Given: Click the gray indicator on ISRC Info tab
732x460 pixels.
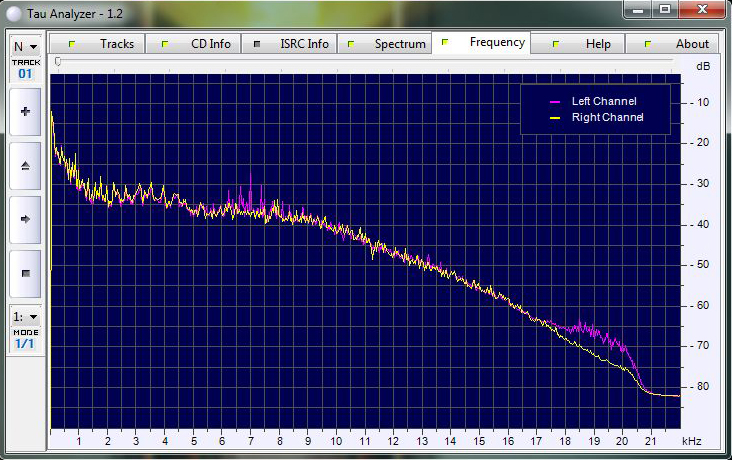Looking at the screenshot, I should click(257, 44).
